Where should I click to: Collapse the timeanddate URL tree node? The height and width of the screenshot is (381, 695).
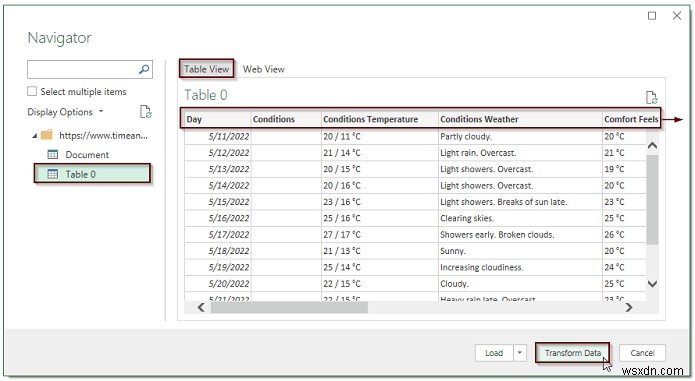point(35,136)
